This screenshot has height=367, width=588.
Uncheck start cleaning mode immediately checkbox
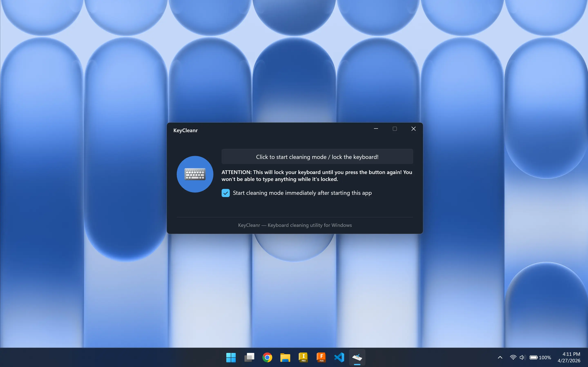(225, 193)
